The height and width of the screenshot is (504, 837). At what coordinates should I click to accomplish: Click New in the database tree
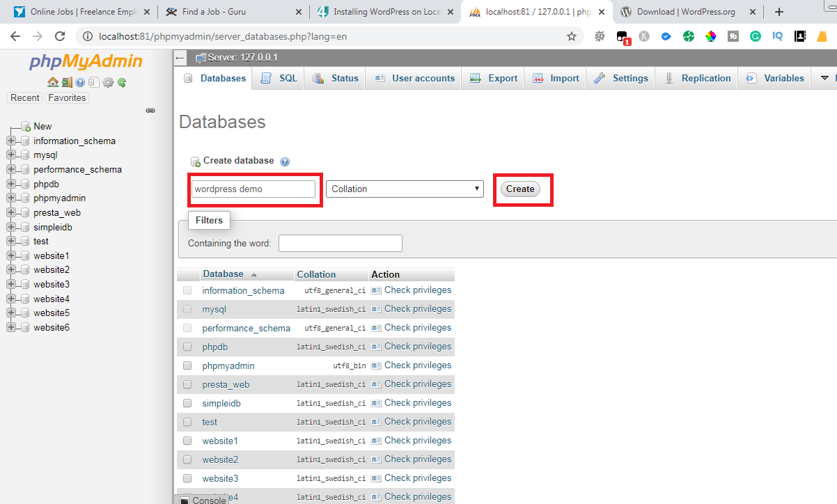(42, 126)
